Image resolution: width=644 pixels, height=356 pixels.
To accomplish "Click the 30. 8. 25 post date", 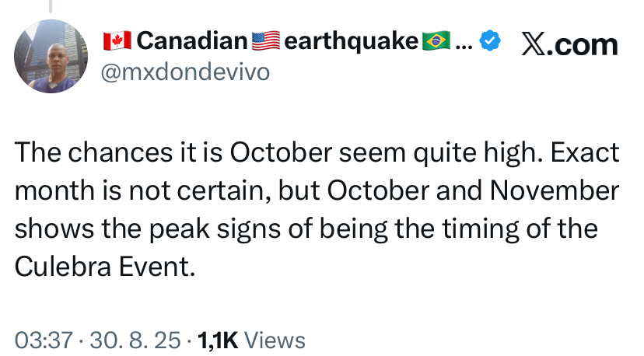I will [135, 340].
